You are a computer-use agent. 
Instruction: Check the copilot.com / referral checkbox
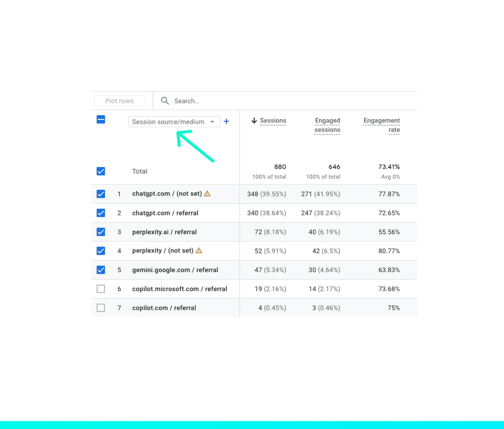101,308
